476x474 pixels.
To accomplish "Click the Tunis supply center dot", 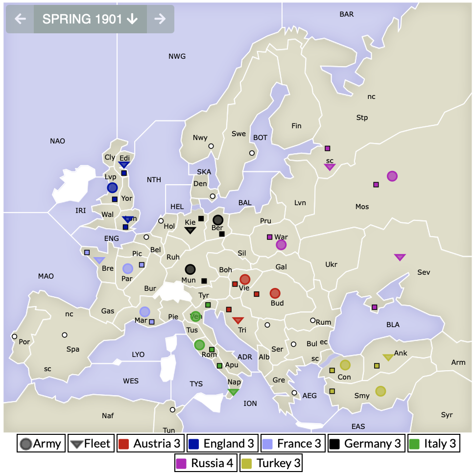I will [172, 410].
